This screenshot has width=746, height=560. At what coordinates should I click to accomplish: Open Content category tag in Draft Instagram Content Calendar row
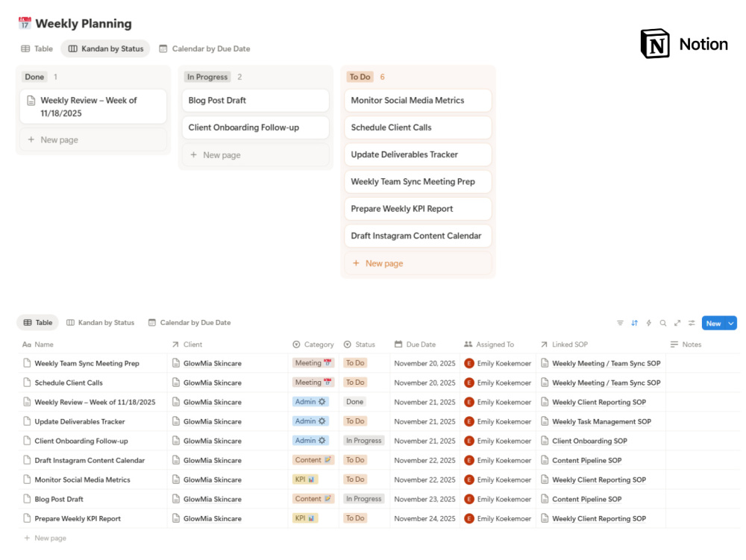[x=313, y=459]
